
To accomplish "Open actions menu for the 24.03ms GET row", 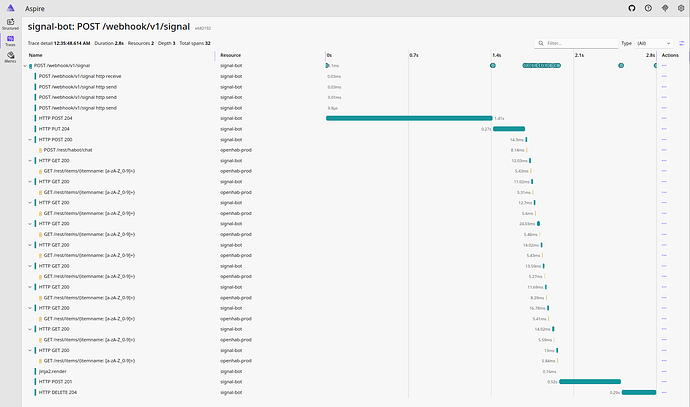I will coord(664,224).
